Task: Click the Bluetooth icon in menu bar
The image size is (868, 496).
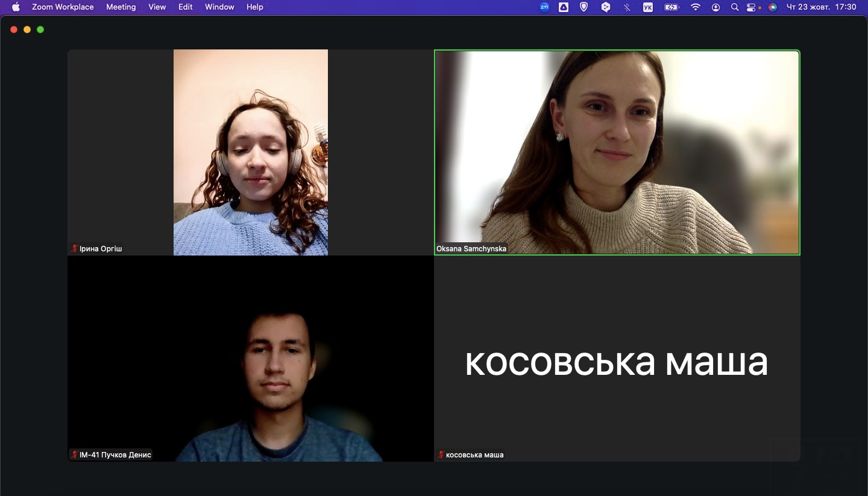Action: coord(627,7)
